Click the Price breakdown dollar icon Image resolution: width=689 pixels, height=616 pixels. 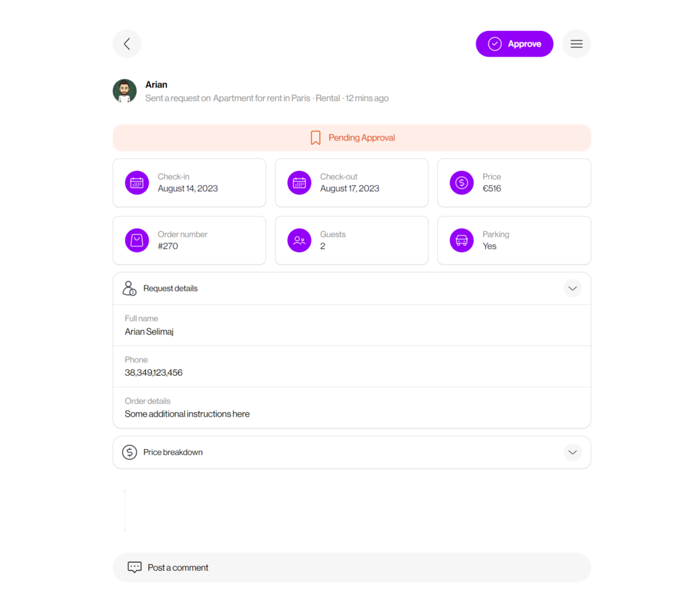pos(129,452)
